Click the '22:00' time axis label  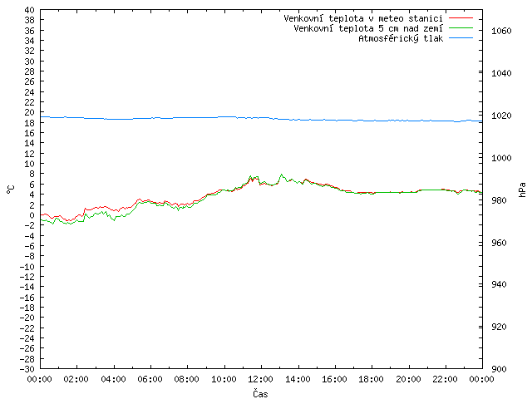point(446,379)
